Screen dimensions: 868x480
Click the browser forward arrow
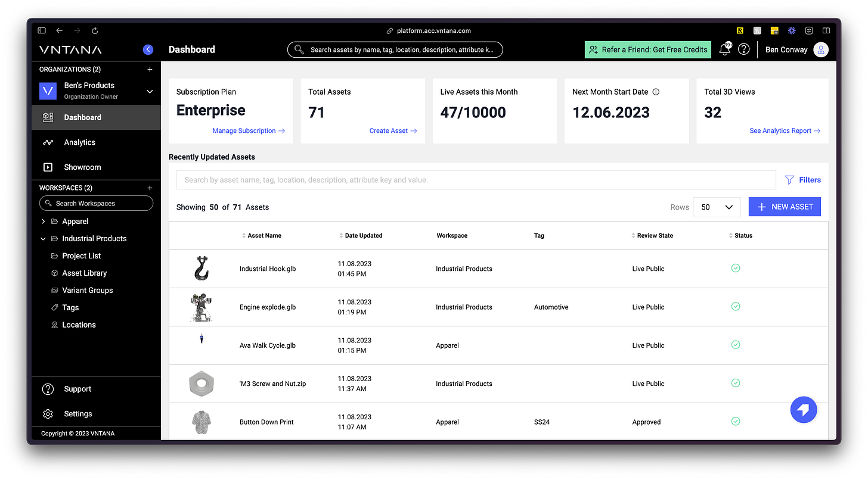point(76,30)
